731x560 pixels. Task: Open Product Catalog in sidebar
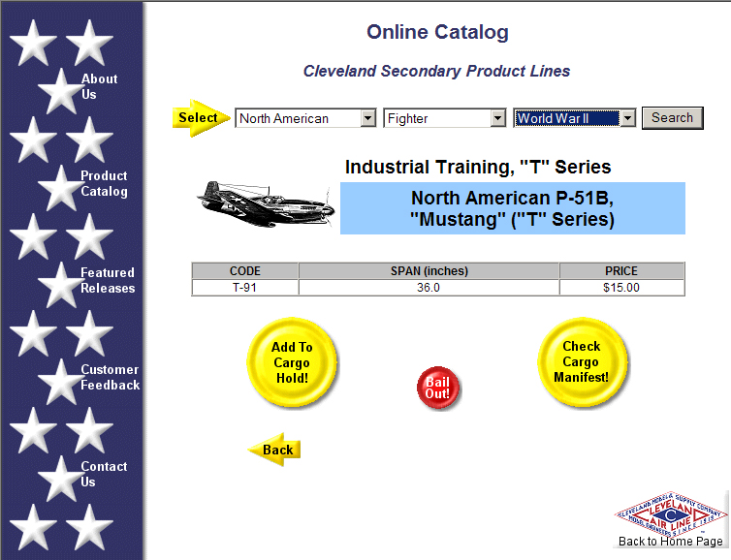[104, 184]
